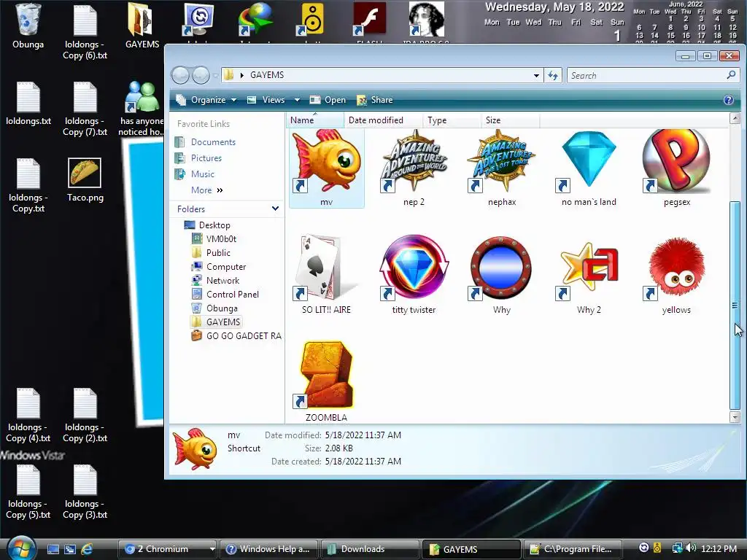The width and height of the screenshot is (747, 560).
Task: Click the Forward navigation arrow
Action: tap(201, 75)
